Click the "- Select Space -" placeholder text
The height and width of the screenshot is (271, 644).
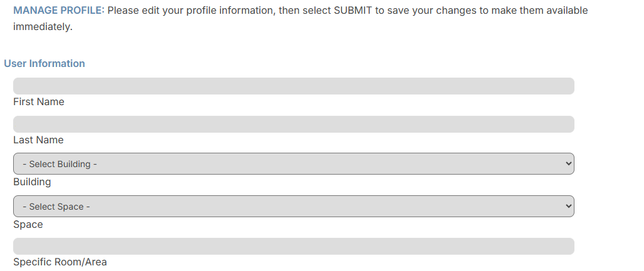pos(56,207)
